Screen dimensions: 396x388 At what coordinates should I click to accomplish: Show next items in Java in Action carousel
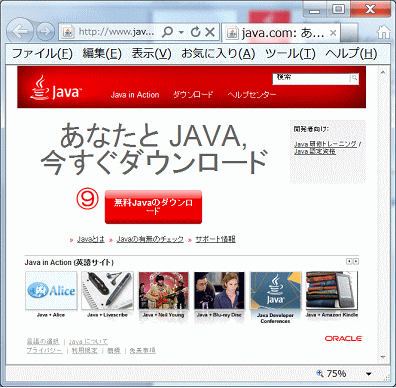pos(356,262)
